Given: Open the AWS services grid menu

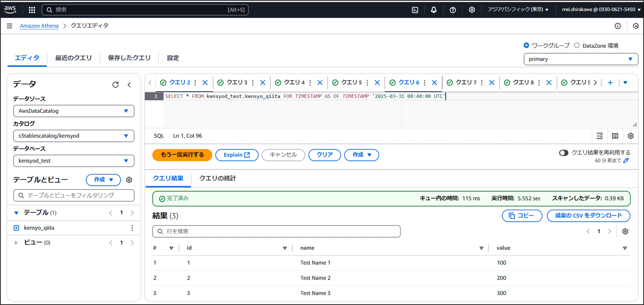Looking at the screenshot, I should coord(32,10).
